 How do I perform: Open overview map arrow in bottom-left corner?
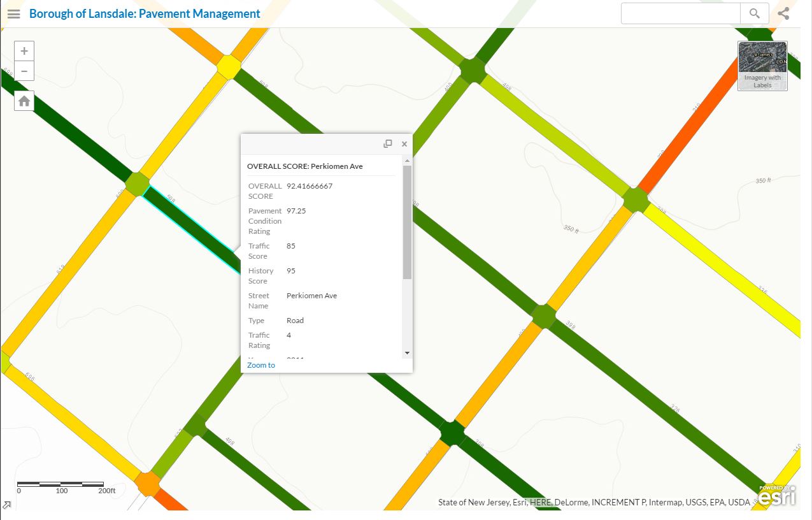click(6, 505)
